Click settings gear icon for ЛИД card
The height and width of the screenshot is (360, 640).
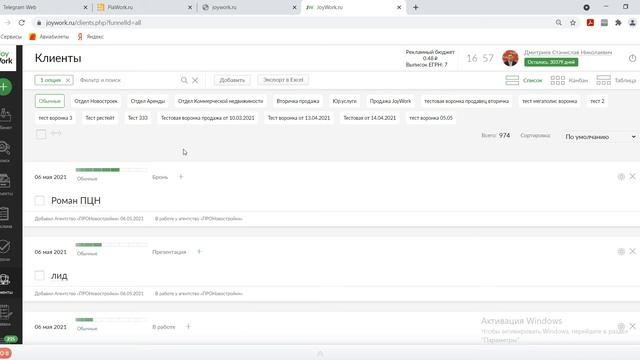click(x=621, y=251)
